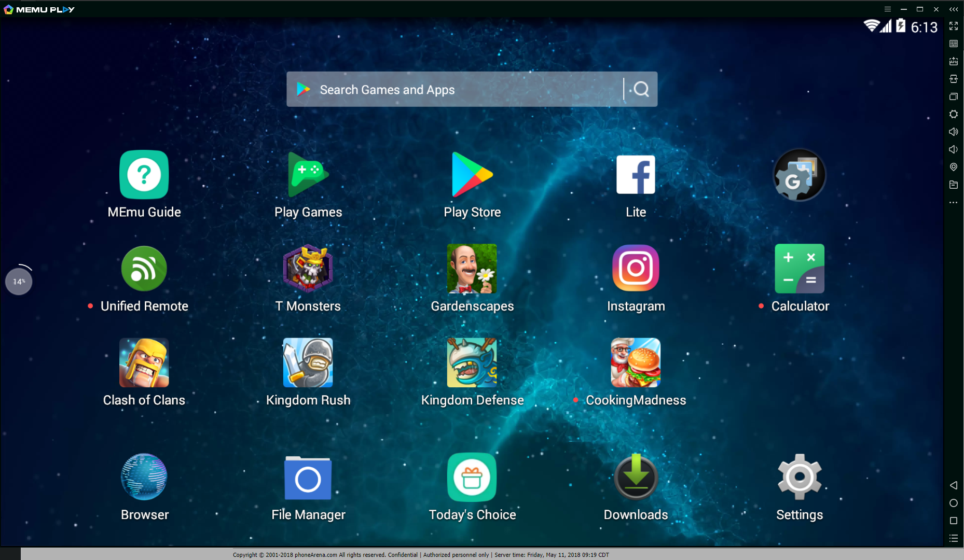Enter fullscreen mode from sidebar
The width and height of the screenshot is (964, 560).
pyautogui.click(x=954, y=26)
